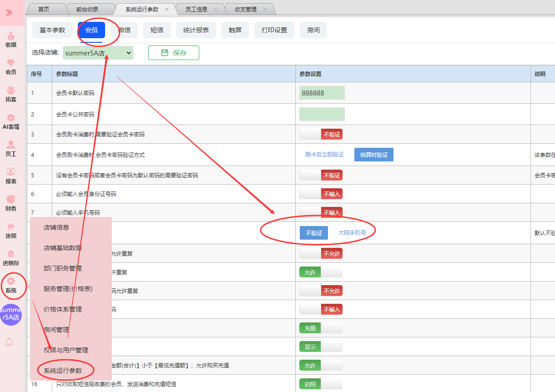Open the 选择店铺 store dropdown
The image size is (555, 392).
pyautogui.click(x=98, y=53)
